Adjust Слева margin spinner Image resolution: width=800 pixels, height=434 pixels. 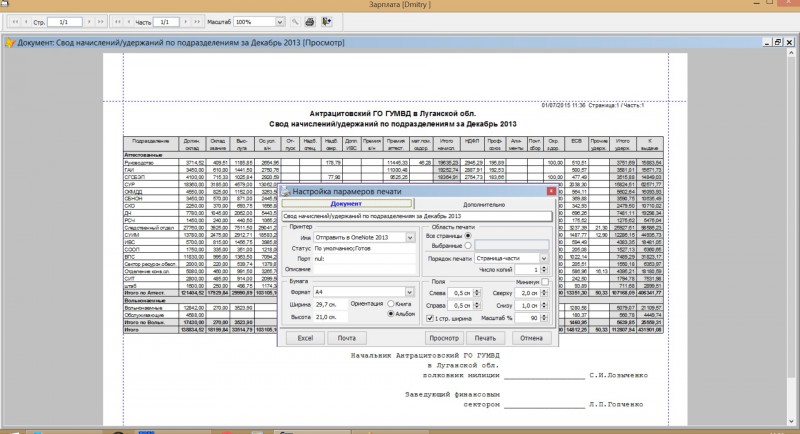coord(477,293)
